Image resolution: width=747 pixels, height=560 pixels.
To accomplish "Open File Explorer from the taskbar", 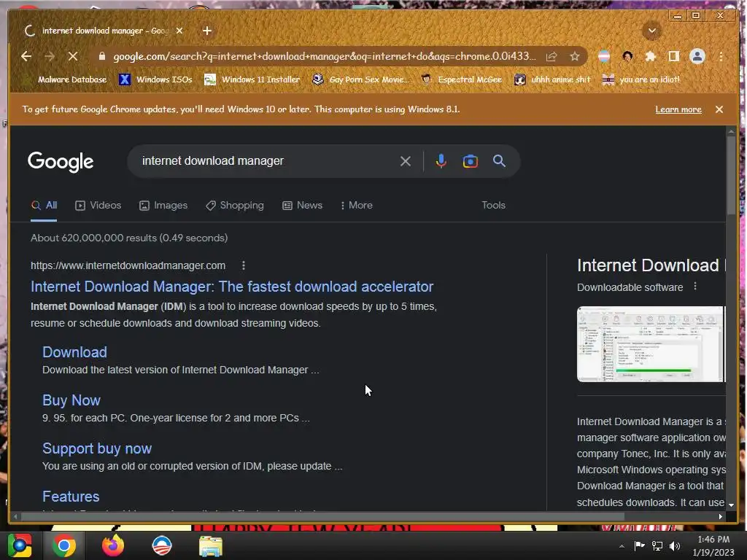I will (211, 545).
